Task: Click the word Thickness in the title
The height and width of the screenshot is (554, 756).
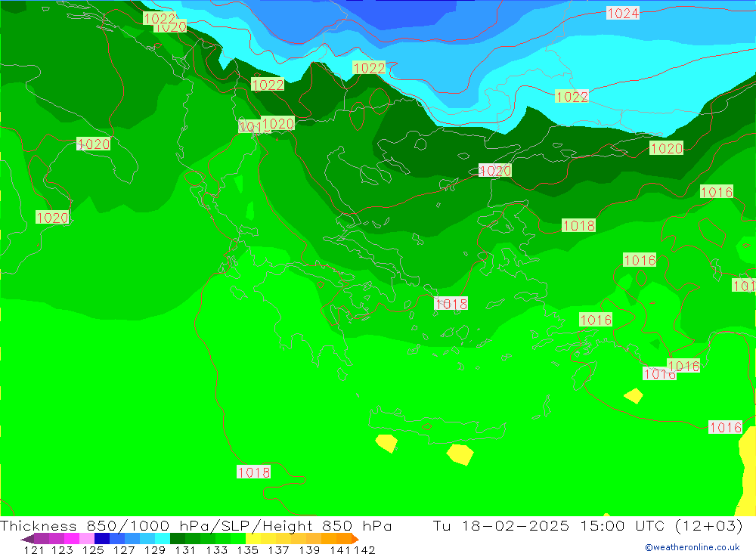Action: coord(38,525)
